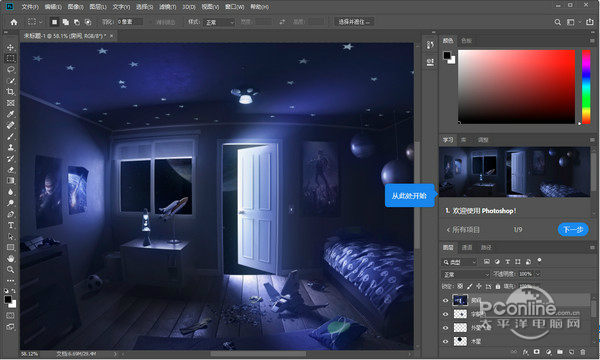Click the share icon at top right
The image size is (600, 360).
pos(590,22)
